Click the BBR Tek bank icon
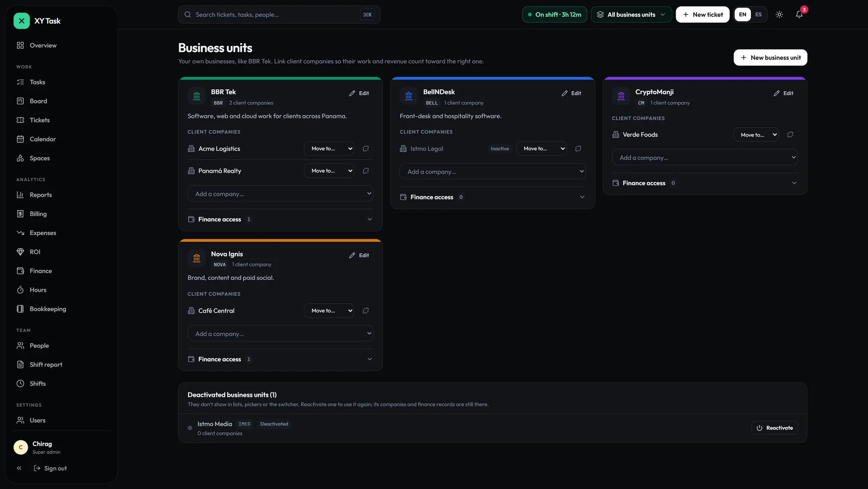The height and width of the screenshot is (489, 868). (x=197, y=96)
